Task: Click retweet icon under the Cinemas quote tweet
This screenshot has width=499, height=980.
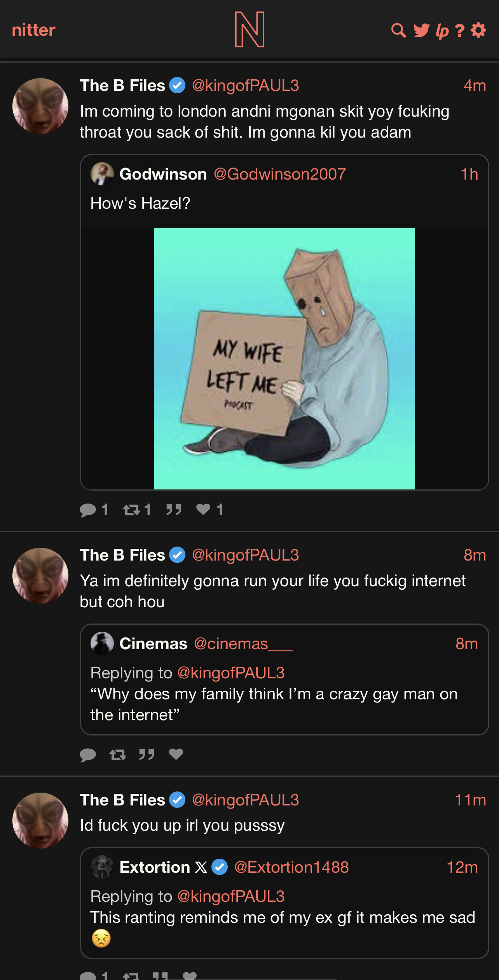Action: tap(117, 755)
